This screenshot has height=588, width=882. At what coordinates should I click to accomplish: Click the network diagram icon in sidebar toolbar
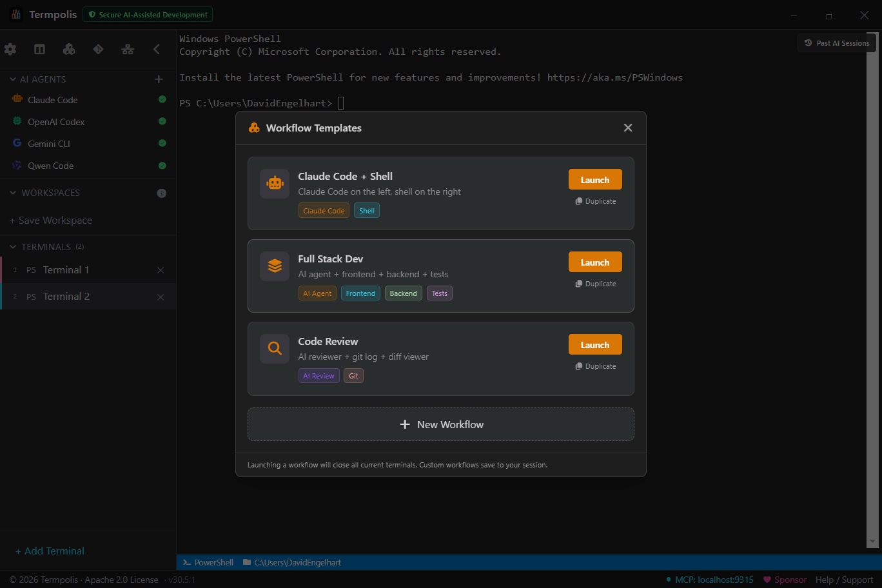128,49
